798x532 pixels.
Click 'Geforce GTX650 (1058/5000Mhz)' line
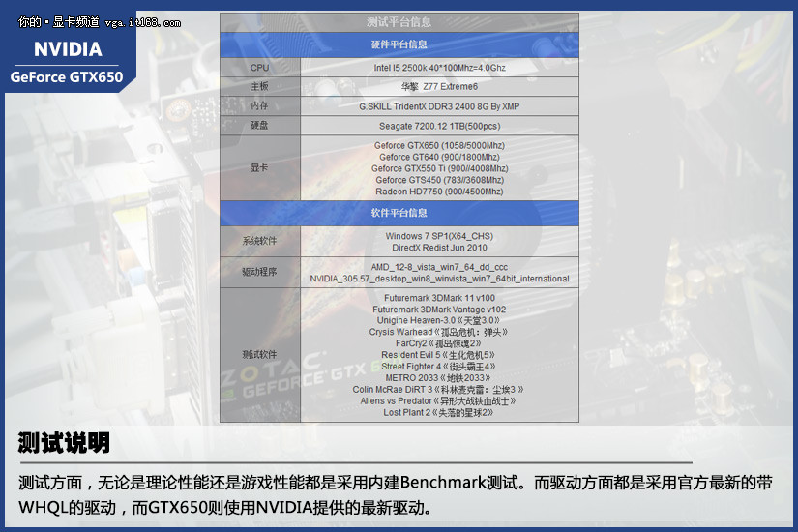440,146
